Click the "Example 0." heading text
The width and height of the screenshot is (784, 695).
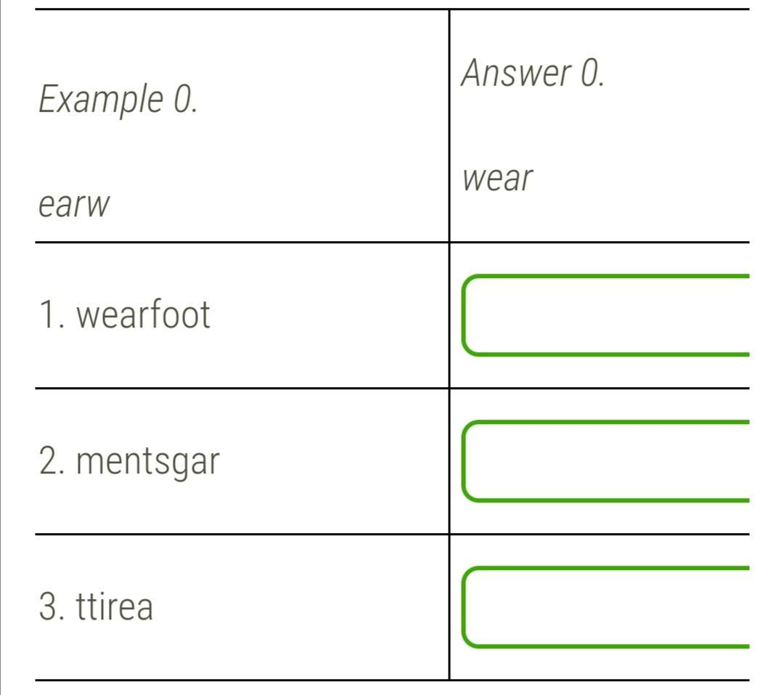(118, 99)
